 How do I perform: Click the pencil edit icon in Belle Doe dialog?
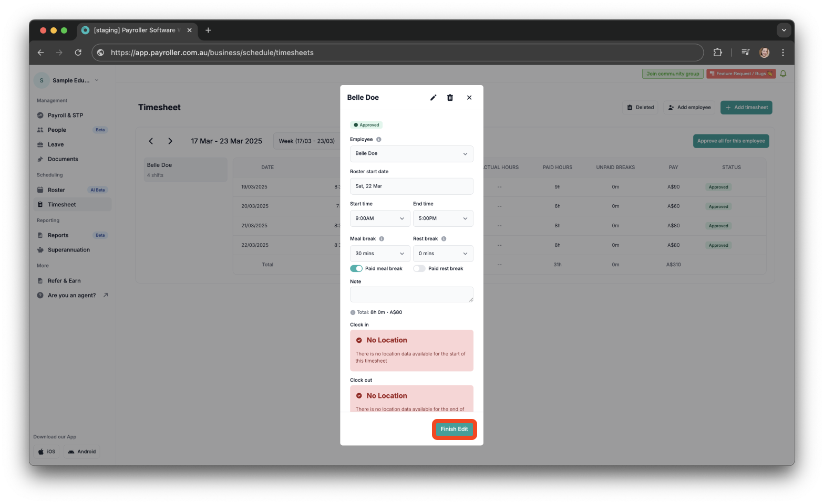click(434, 98)
